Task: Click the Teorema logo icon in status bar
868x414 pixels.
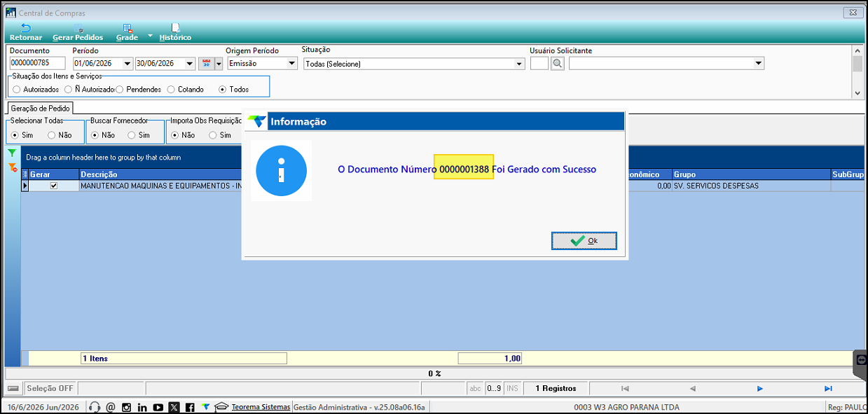Action: tap(205, 407)
